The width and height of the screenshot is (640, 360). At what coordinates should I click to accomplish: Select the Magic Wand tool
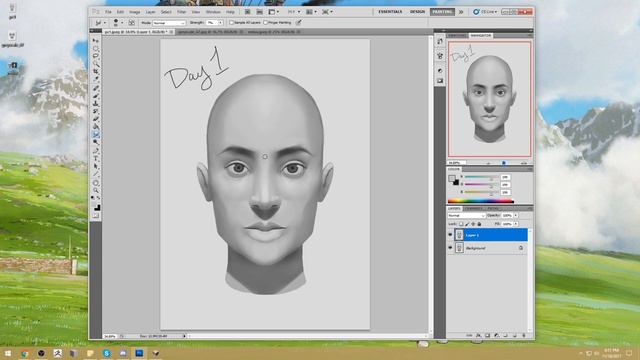point(96,64)
